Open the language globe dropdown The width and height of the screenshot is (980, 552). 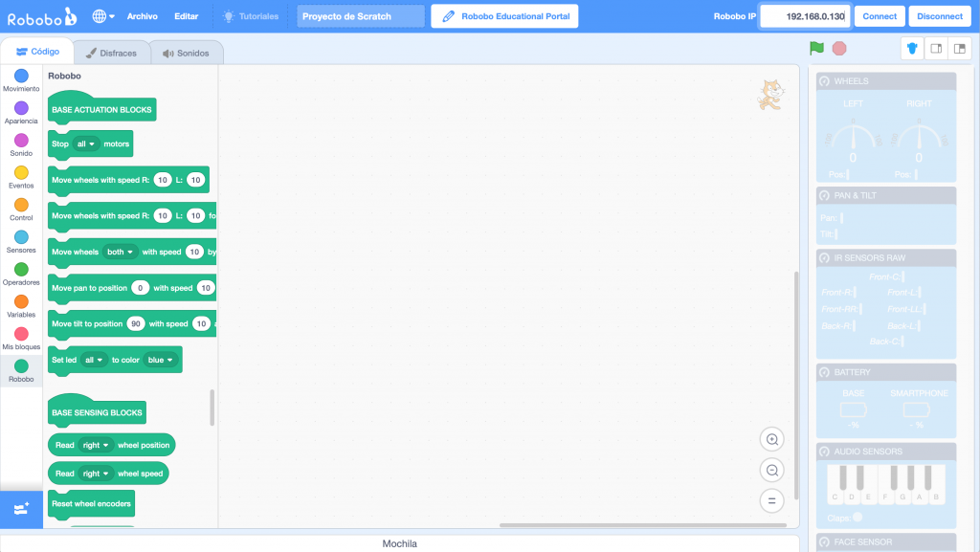click(x=103, y=16)
